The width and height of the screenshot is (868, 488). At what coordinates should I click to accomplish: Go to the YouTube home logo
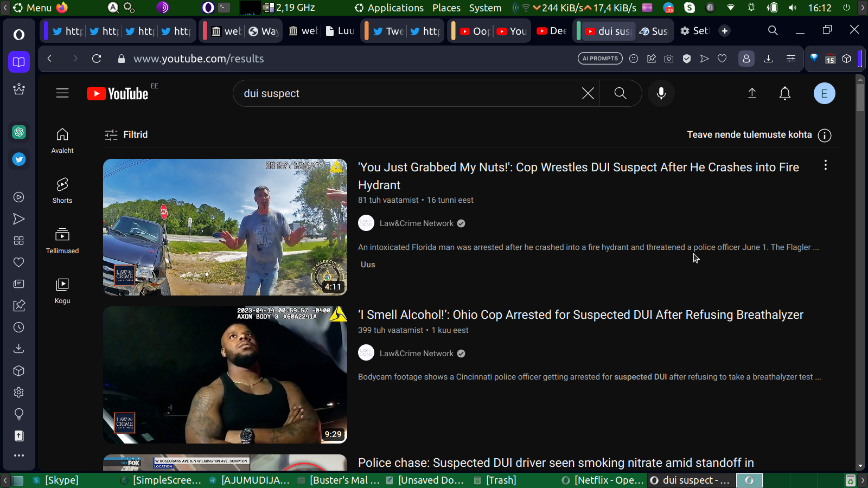click(118, 94)
